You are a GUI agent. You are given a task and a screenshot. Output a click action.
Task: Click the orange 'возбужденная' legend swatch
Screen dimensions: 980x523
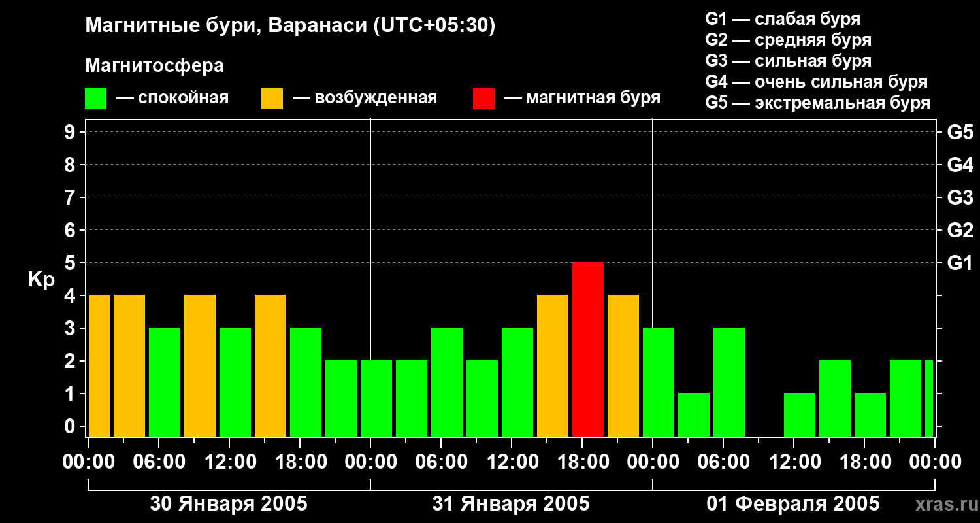click(272, 99)
